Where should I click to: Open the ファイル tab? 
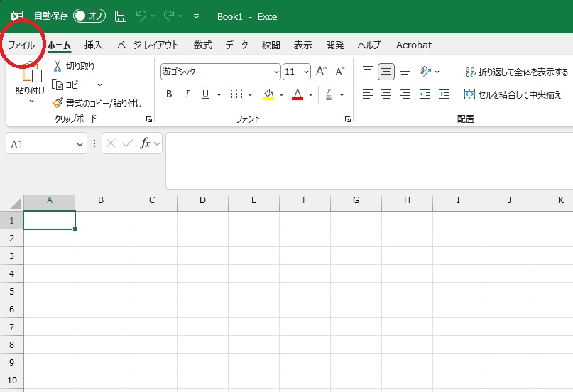pos(21,45)
